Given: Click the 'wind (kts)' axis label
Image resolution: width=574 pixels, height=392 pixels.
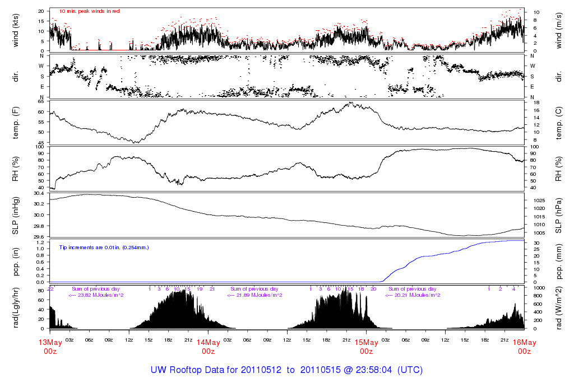Looking at the screenshot, I should click(x=16, y=30).
